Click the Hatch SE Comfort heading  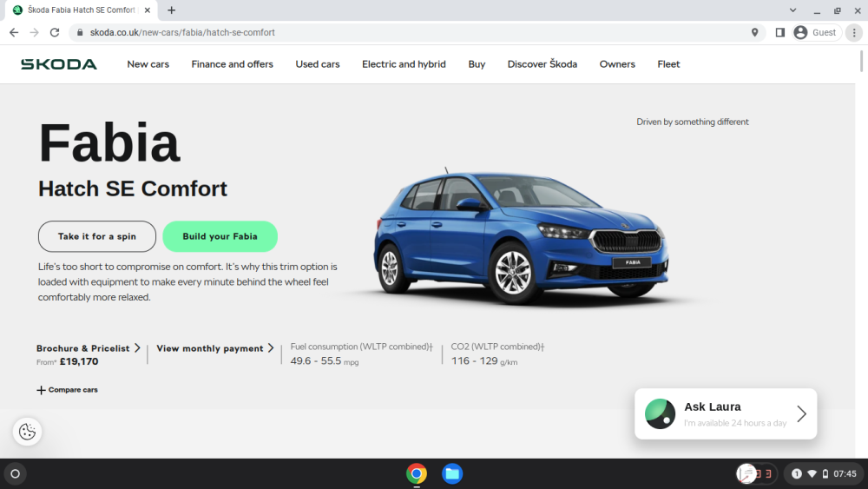(x=133, y=188)
